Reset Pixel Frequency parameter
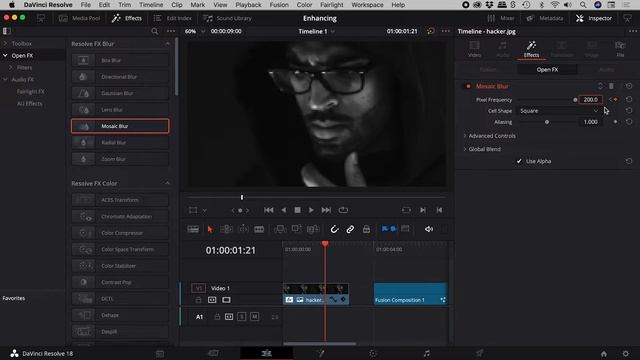Screen dimensions: 640x360 [629, 100]
